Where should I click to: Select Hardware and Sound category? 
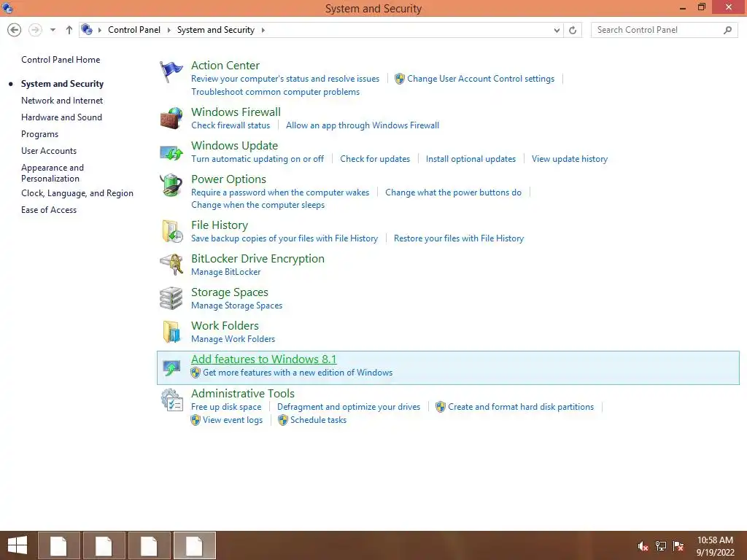(61, 117)
